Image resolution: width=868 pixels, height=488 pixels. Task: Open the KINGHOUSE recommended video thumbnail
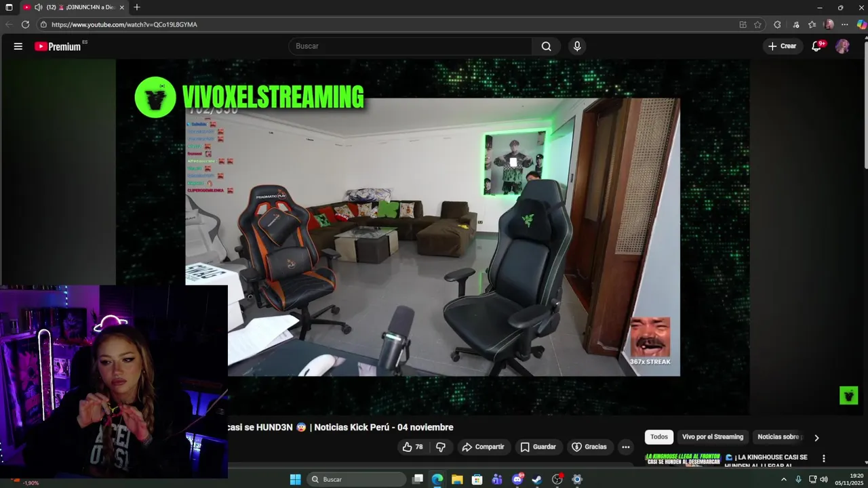[682, 460]
